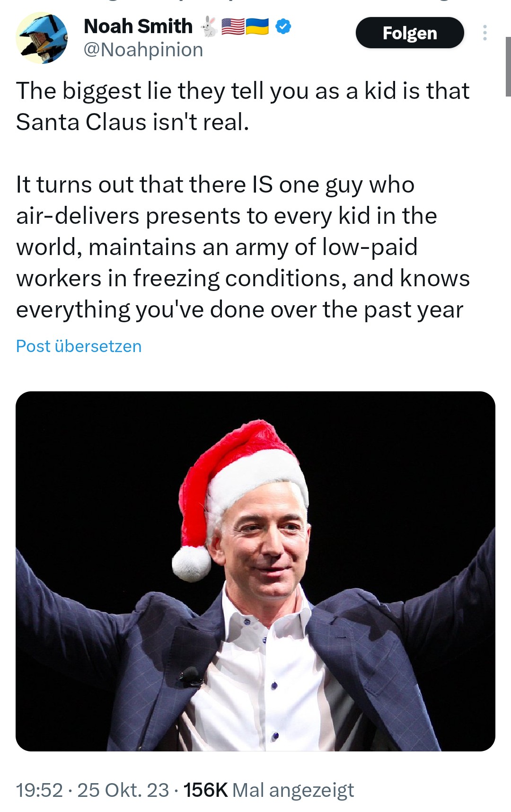Open the attached photo of man in Santa hat
Image resolution: width=511 pixels, height=812 pixels.
tap(255, 571)
